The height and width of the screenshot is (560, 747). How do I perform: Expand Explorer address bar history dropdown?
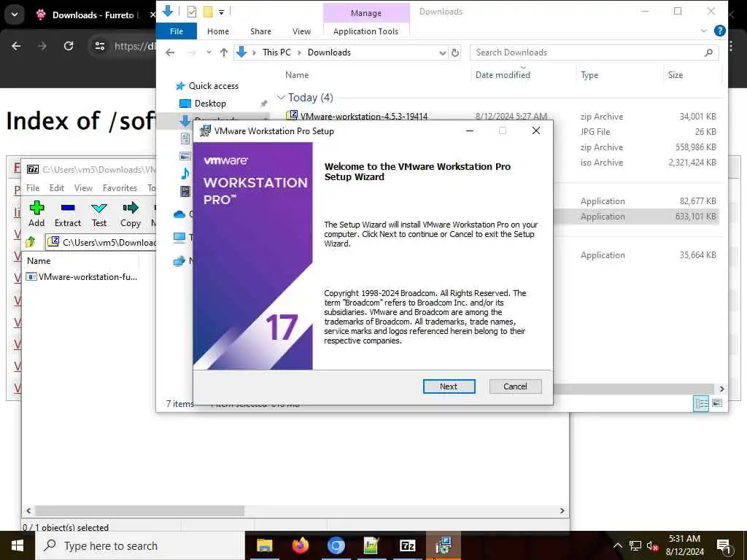tap(442, 52)
